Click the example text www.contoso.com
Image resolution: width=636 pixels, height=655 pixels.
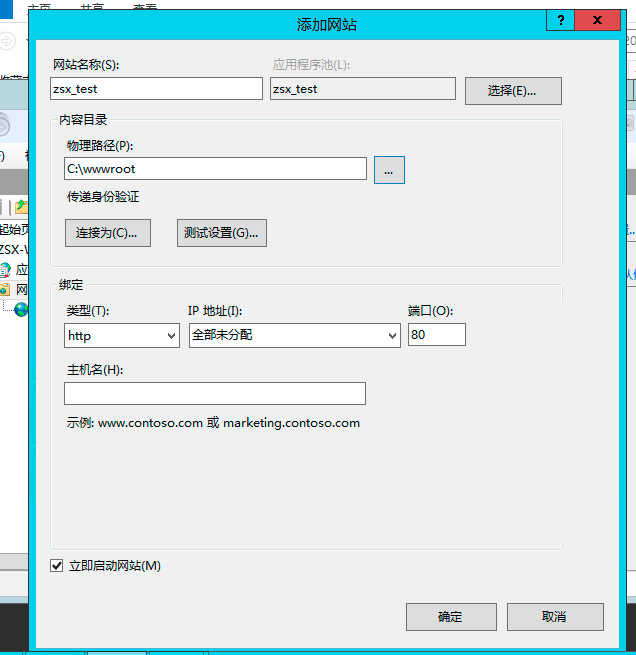[x=150, y=423]
